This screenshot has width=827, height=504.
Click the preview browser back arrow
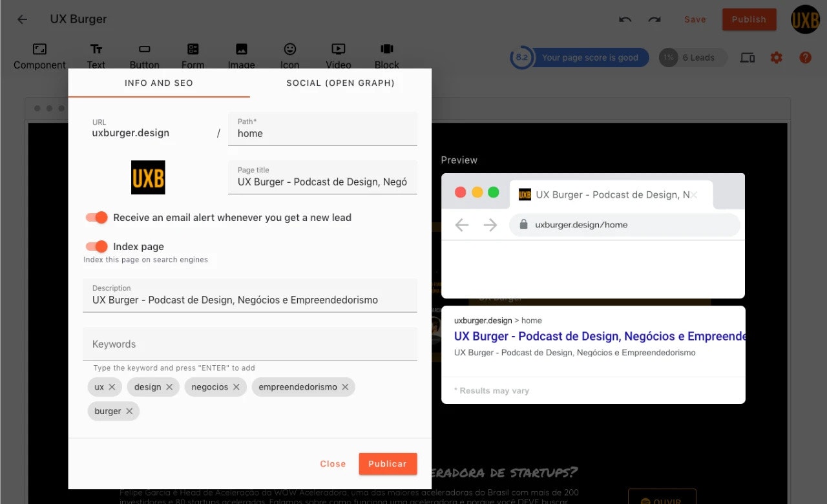461,225
